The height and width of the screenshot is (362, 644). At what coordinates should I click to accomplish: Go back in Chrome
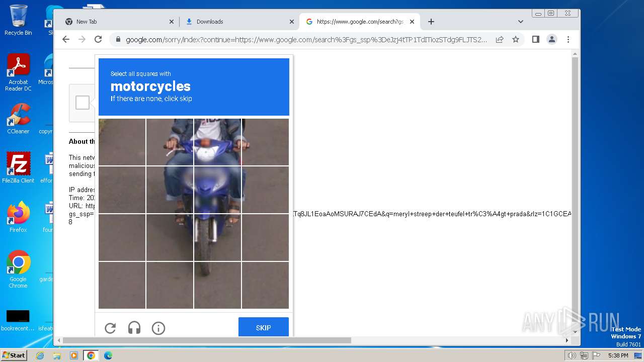pos(66,39)
